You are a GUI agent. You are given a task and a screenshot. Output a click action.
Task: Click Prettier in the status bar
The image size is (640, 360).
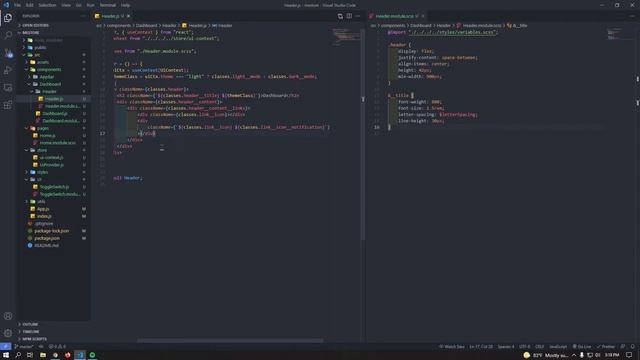point(606,347)
